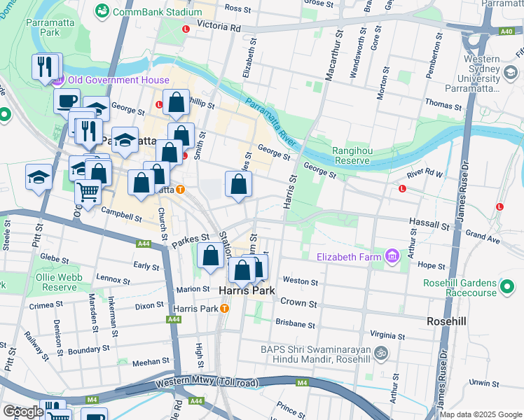This screenshot has width=524, height=420.
Task: Select light rail stop icon on Victoria Rd
Action: coord(186,29)
